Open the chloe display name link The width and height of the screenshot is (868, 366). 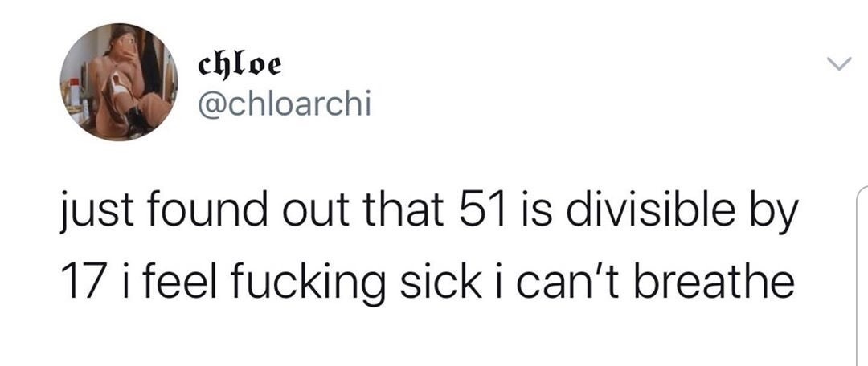pos(240,66)
